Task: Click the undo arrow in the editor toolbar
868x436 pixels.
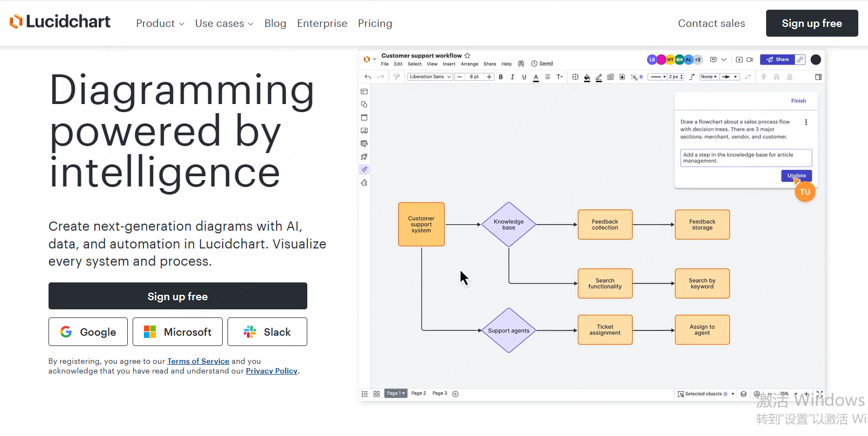Action: 368,77
